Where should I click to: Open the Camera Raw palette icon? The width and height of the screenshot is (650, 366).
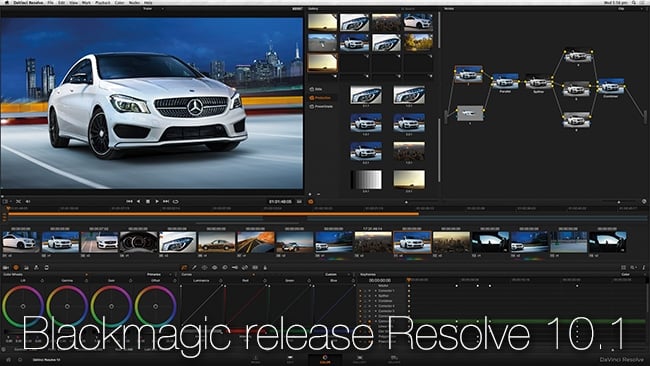pyautogui.click(x=6, y=268)
